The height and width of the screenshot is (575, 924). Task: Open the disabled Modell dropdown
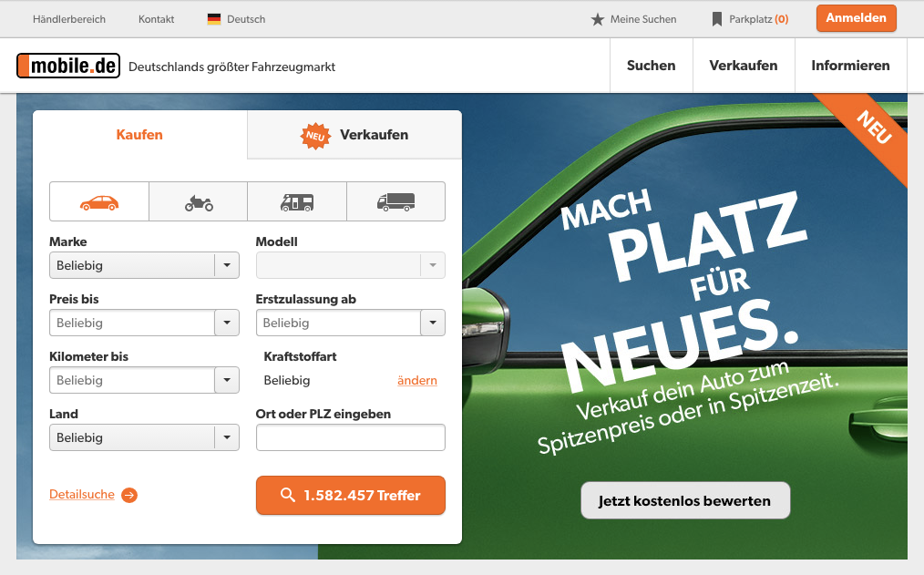351,265
